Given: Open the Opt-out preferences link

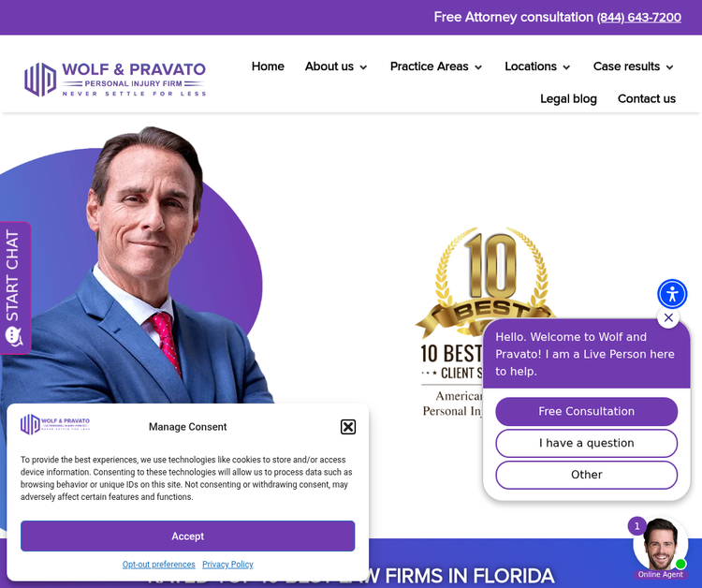Looking at the screenshot, I should click(x=159, y=565).
